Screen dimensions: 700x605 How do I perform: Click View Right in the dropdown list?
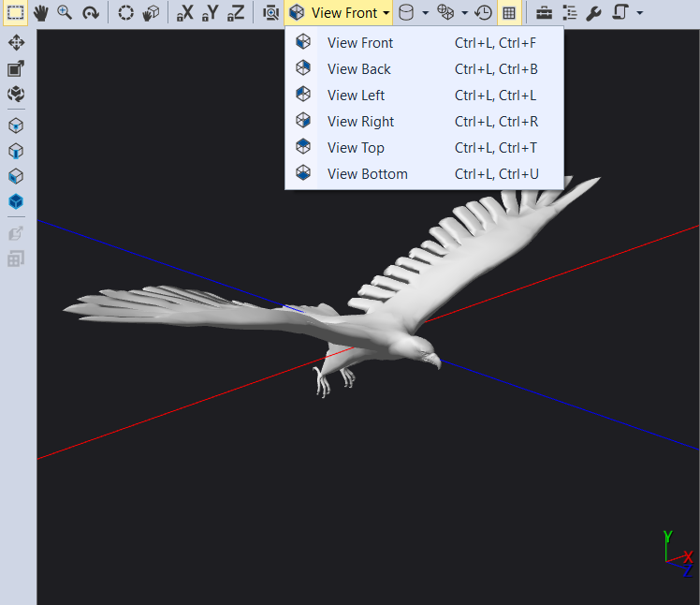pyautogui.click(x=360, y=122)
